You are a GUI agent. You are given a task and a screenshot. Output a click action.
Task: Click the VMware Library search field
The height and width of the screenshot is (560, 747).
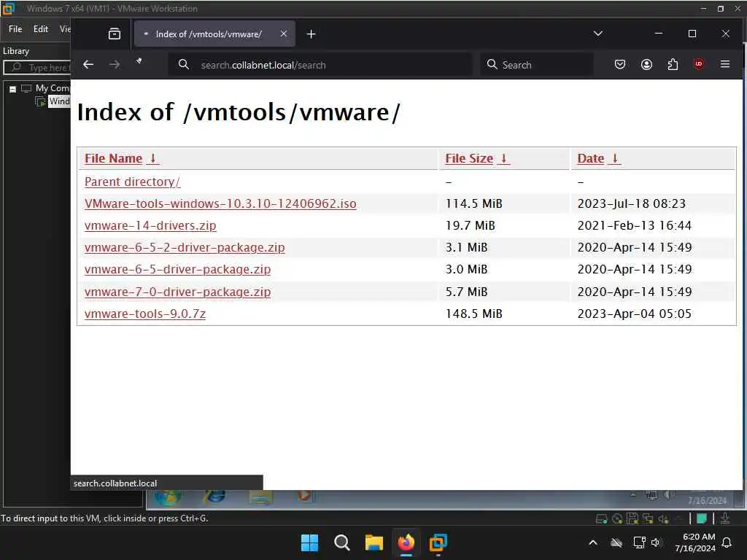[37, 68]
